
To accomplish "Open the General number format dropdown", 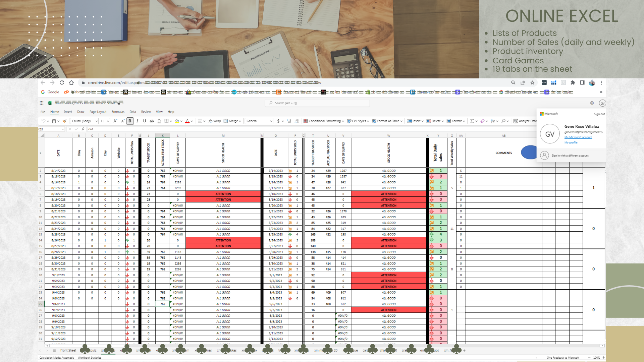I will pyautogui.click(x=259, y=121).
